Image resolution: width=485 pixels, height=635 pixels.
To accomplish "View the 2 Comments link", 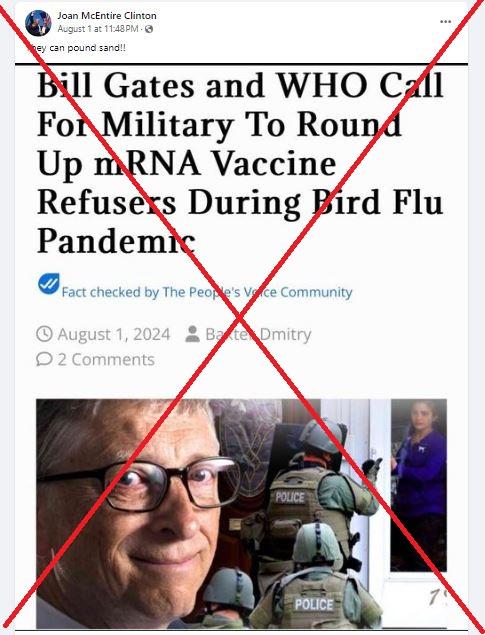I will pos(106,359).
